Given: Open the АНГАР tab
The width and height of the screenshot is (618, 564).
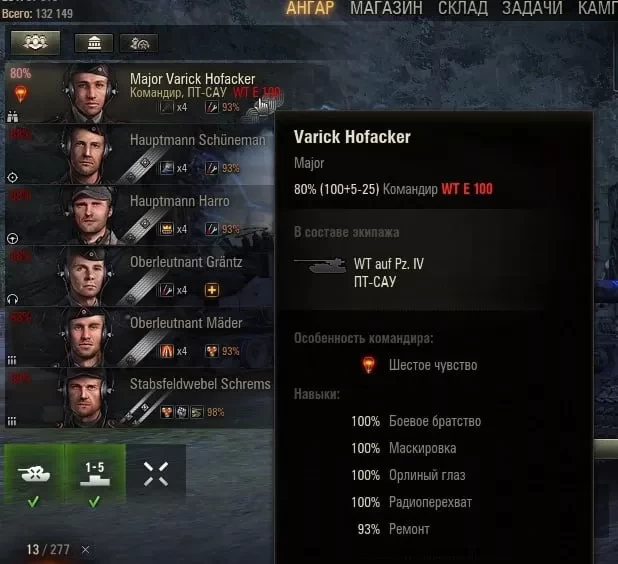Looking at the screenshot, I should click(310, 8).
